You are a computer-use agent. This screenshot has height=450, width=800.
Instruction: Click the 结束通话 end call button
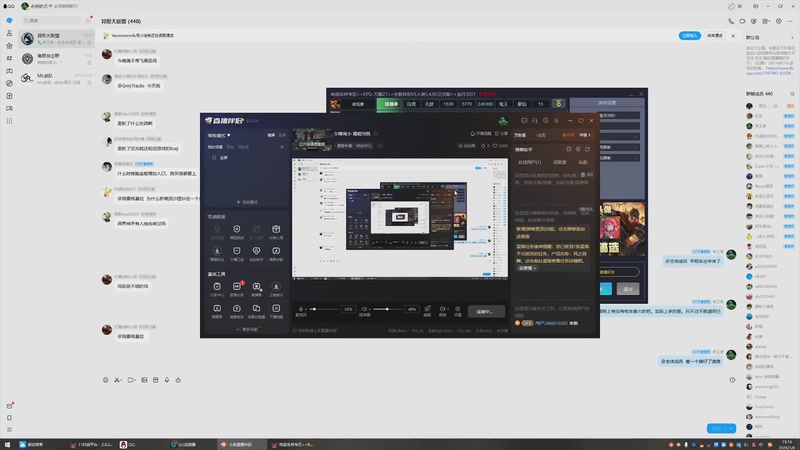pos(715,36)
